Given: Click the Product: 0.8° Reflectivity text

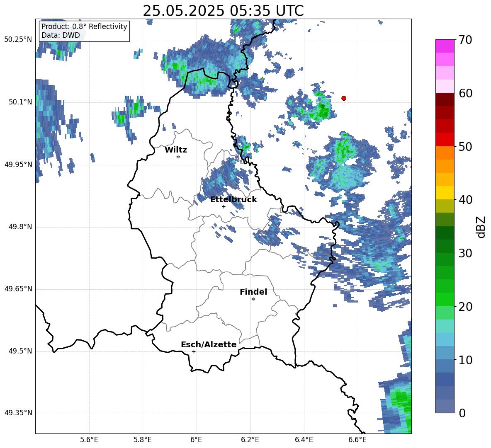Looking at the screenshot, I should tap(84, 27).
